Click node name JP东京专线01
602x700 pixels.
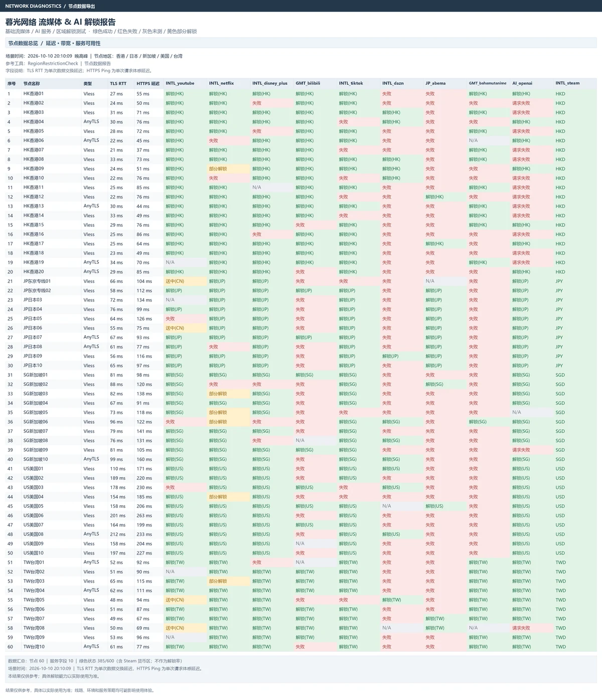[37, 282]
